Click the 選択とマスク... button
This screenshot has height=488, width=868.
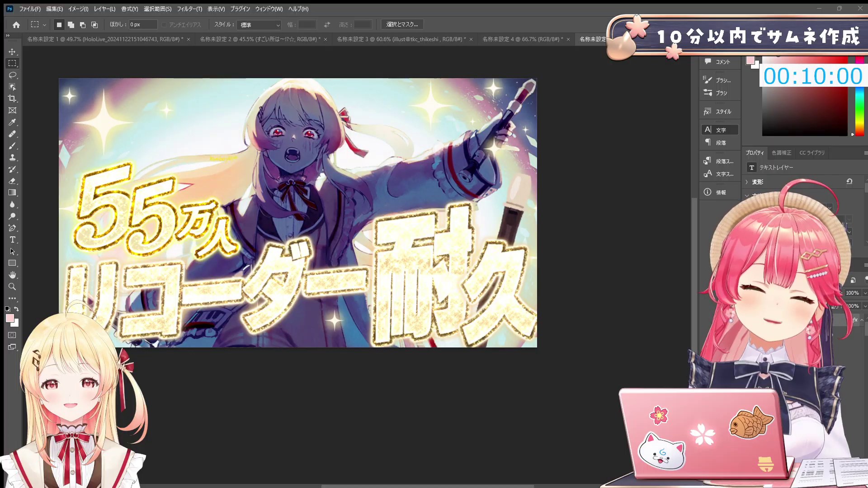402,24
